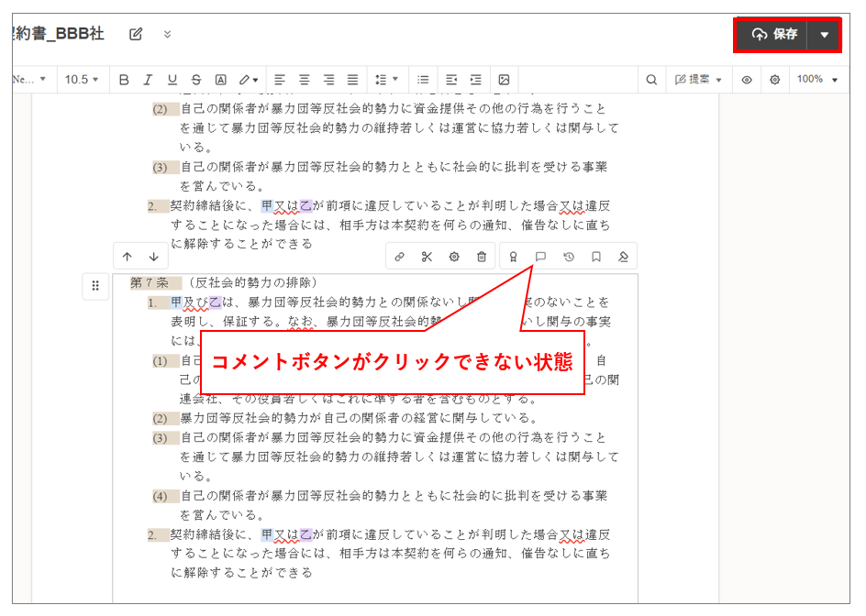The image size is (866, 616).
Task: Toggle the eye preview icon
Action: click(x=747, y=80)
